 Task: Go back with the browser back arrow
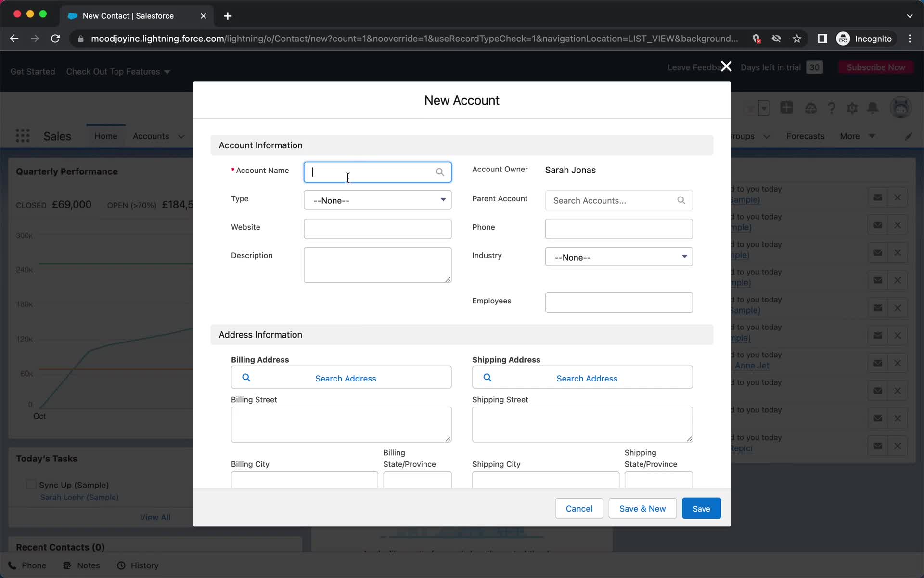[x=14, y=39]
